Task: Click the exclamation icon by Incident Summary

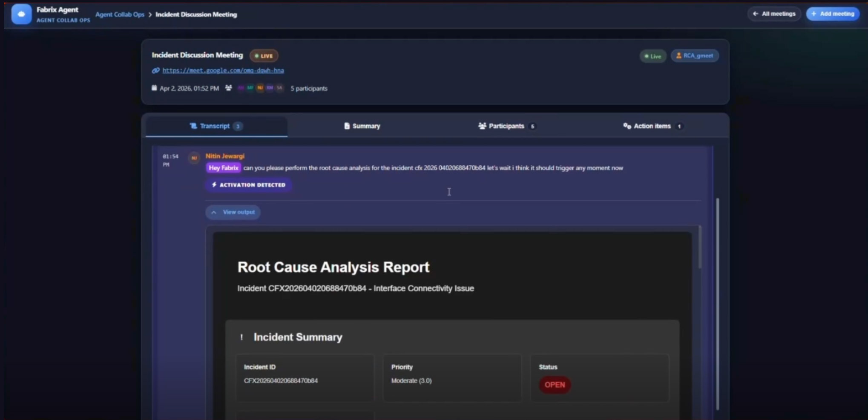Action: tap(241, 337)
